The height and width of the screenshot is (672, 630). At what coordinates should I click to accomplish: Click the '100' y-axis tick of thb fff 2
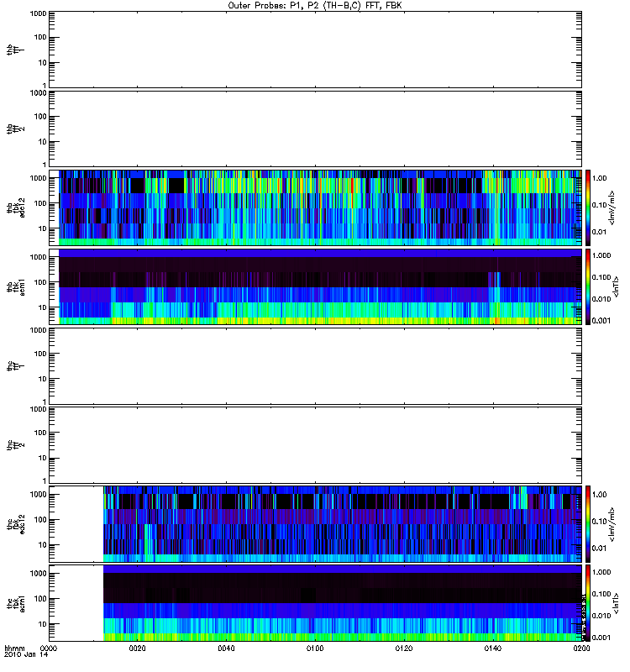40,117
